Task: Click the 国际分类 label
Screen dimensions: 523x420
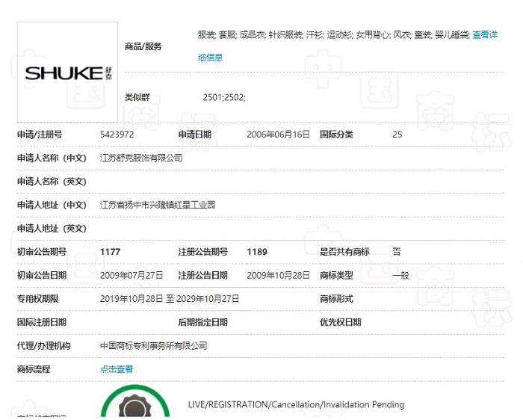Action: tap(336, 135)
